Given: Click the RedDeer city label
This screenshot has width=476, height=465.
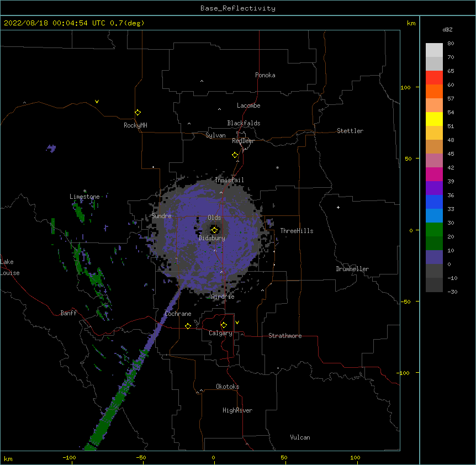Looking at the screenshot, I should [243, 141].
